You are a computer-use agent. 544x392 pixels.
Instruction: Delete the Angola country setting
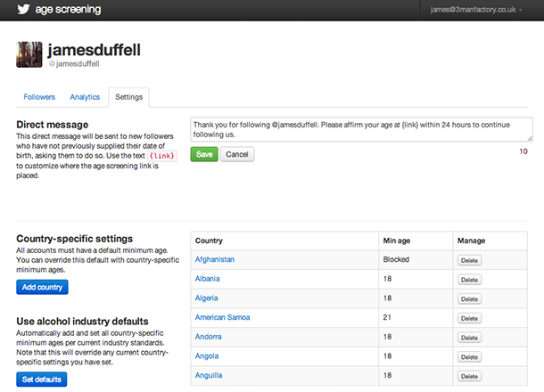(470, 356)
